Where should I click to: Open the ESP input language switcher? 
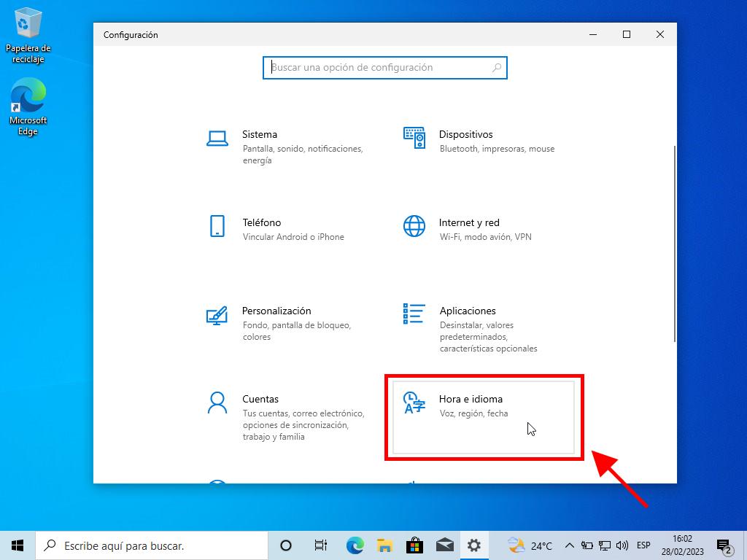coord(643,545)
